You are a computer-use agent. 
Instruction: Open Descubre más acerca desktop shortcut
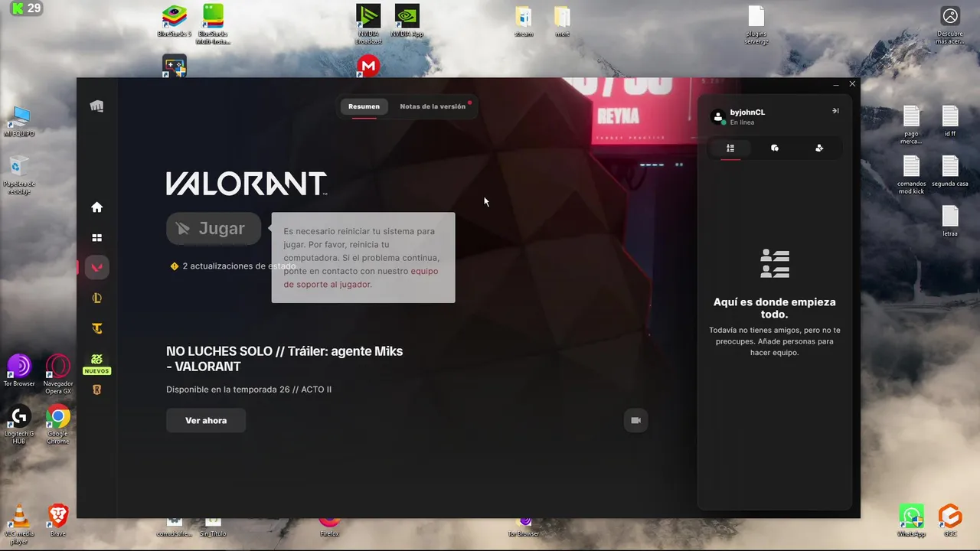[950, 24]
